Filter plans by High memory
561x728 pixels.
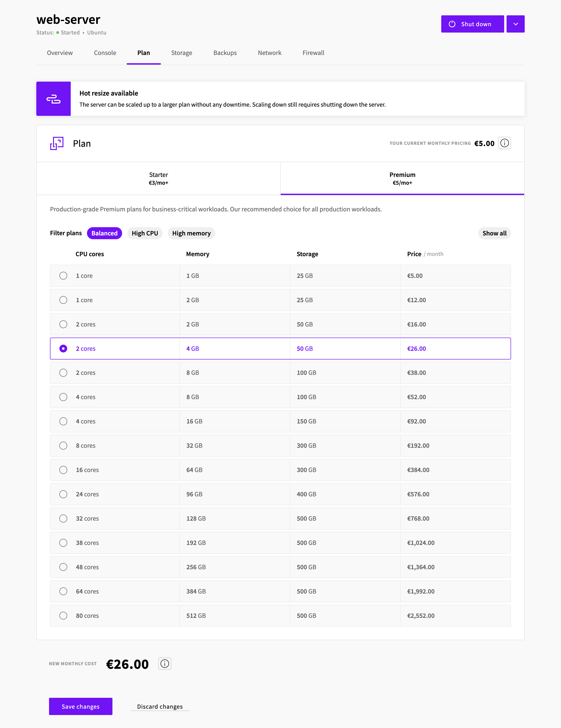[191, 233]
